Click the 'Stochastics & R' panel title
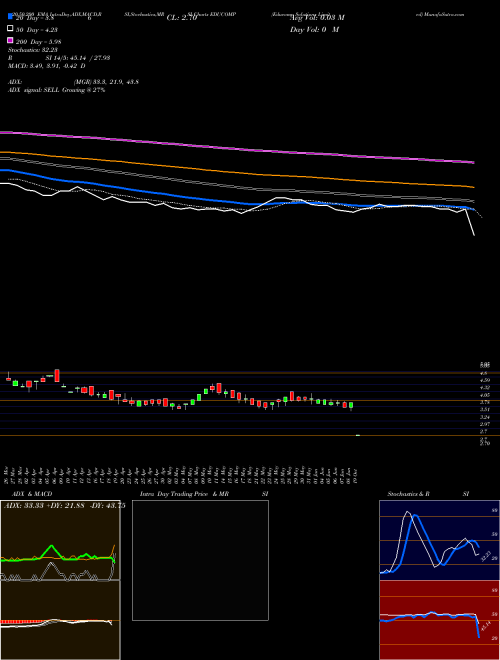 [x=408, y=494]
